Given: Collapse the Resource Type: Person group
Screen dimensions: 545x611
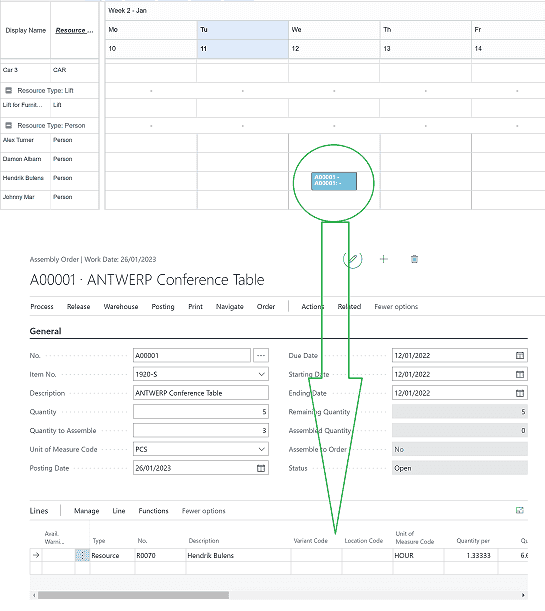Looking at the screenshot, I should (9, 125).
